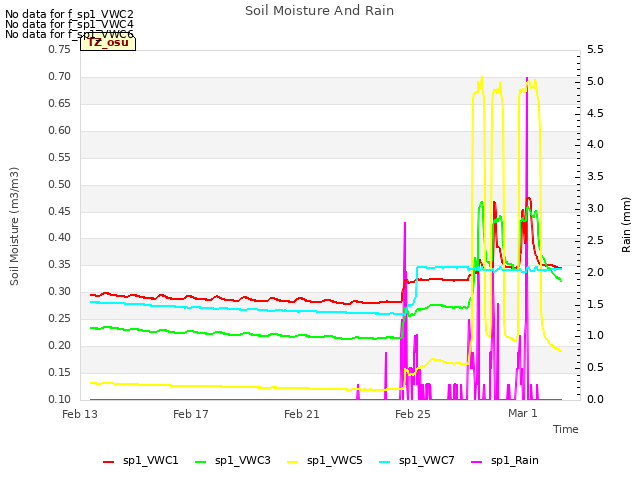Click the 0.30 soil moisture tick label

[60, 291]
